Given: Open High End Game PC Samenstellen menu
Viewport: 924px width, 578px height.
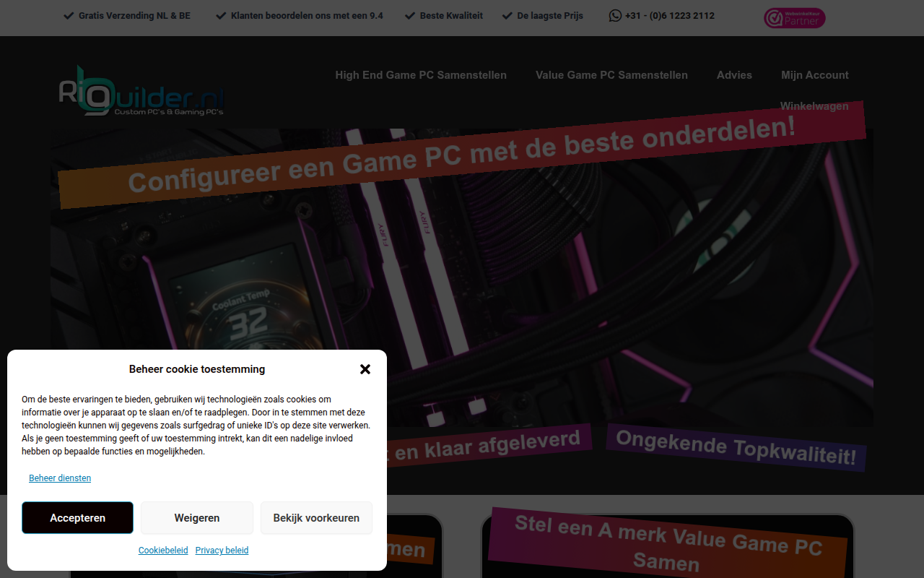Looking at the screenshot, I should point(421,75).
